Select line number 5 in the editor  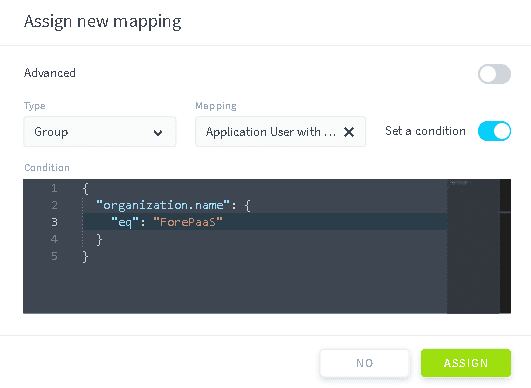[x=54, y=256]
